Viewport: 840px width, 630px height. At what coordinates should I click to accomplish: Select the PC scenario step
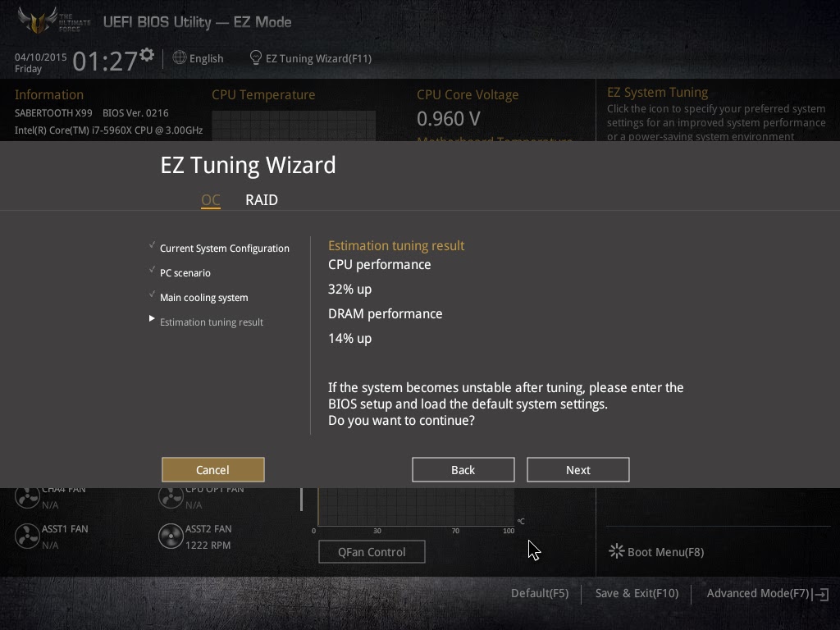point(185,272)
